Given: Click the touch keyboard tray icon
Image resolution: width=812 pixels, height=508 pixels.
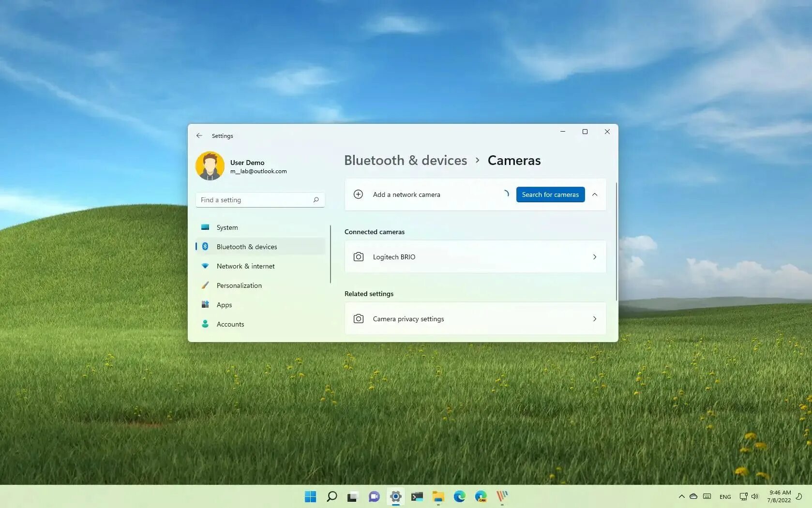Looking at the screenshot, I should [x=707, y=496].
